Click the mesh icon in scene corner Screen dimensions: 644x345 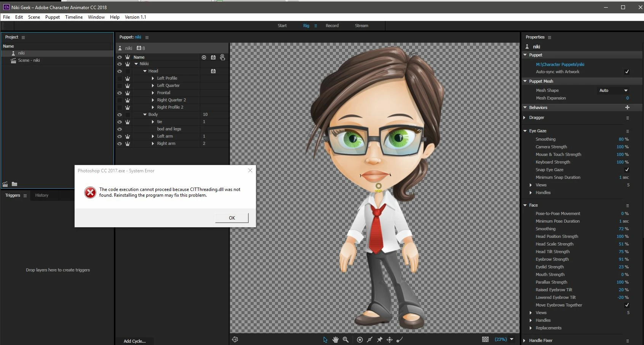(x=235, y=339)
